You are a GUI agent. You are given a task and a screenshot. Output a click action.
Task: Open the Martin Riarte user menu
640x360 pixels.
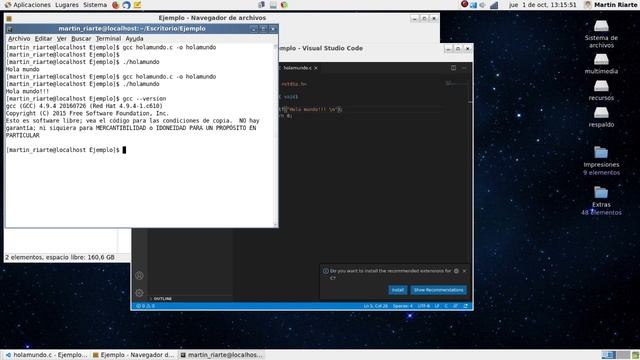[611, 5]
